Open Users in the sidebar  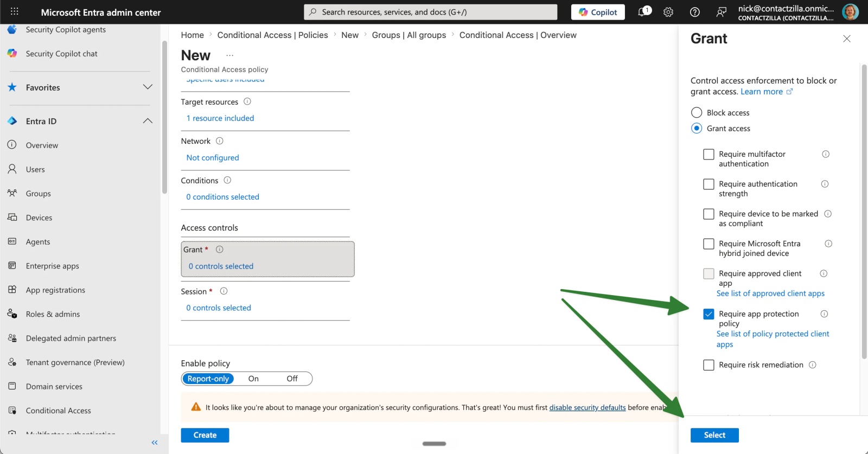[x=35, y=169]
